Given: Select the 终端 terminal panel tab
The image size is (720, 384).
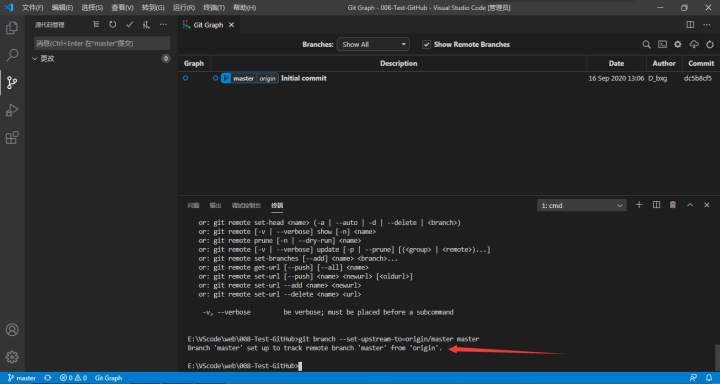Looking at the screenshot, I should 277,205.
